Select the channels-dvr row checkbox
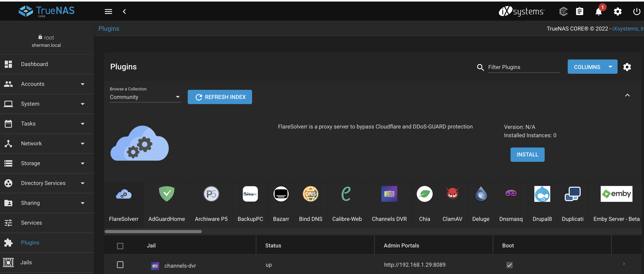 coord(120,265)
